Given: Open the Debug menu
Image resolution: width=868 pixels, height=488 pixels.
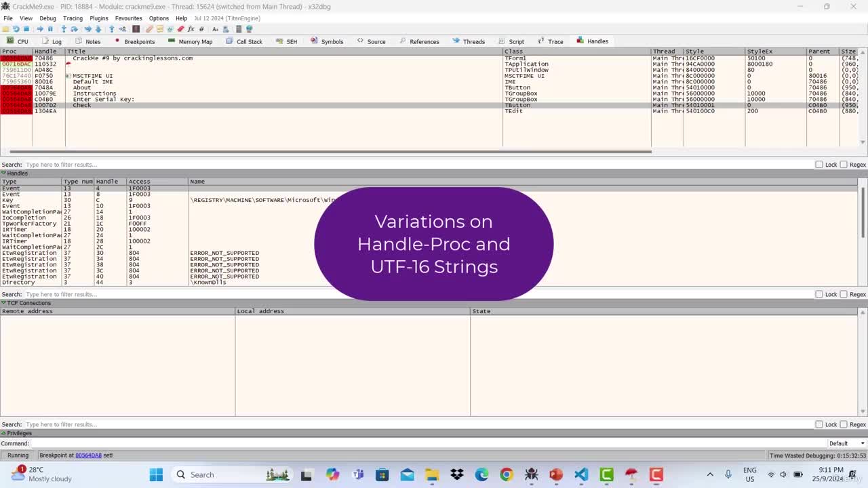Looking at the screenshot, I should click(x=47, y=18).
